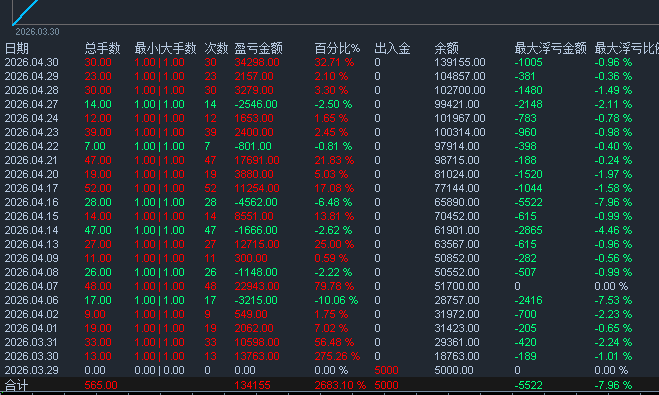The height and width of the screenshot is (395, 659).
Task: Click the 最小|大手数 column header
Action: [165, 49]
